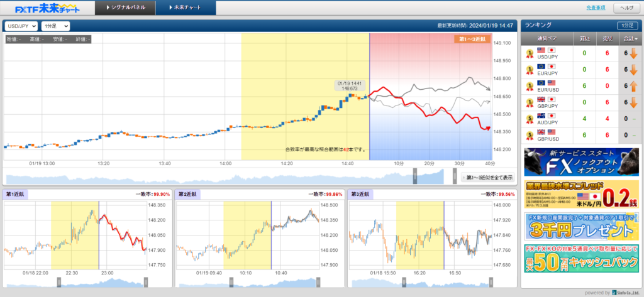Sort ranking by 通貨ペア column

tap(547, 39)
